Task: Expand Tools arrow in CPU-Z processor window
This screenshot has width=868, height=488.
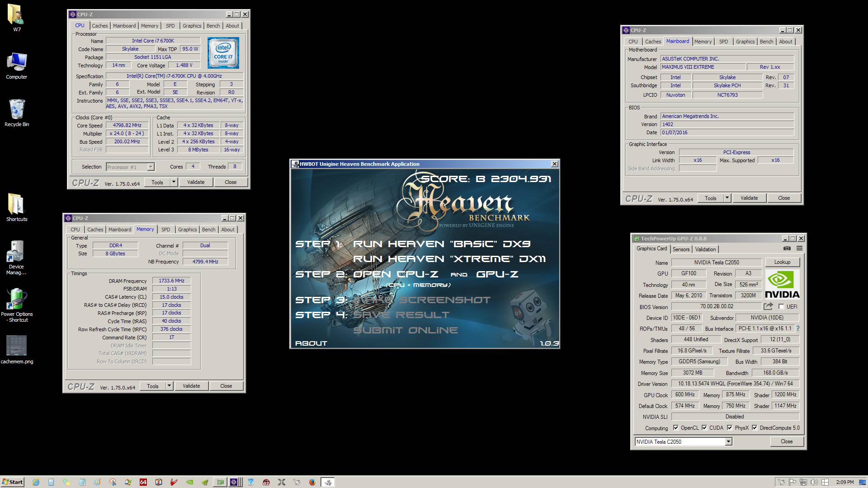Action: tap(174, 182)
